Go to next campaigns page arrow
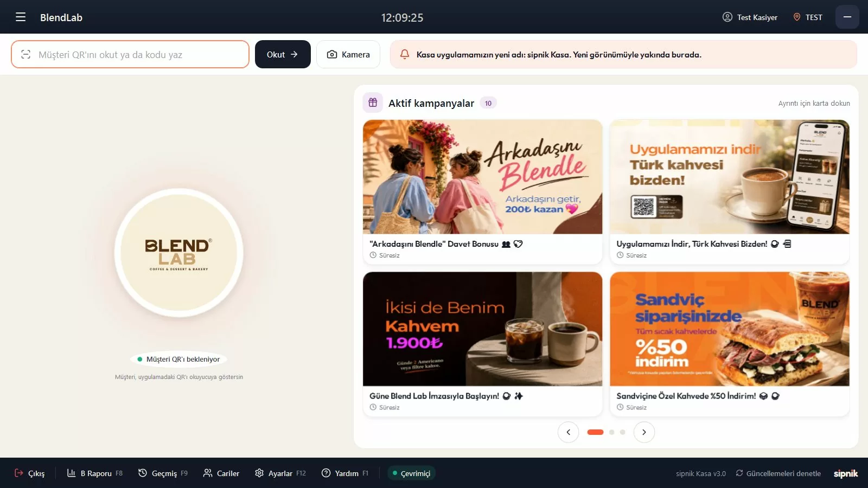This screenshot has width=868, height=488. click(644, 432)
